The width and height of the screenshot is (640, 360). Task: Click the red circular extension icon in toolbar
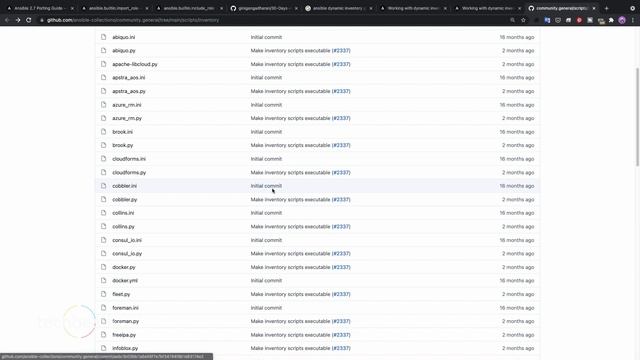click(579, 20)
